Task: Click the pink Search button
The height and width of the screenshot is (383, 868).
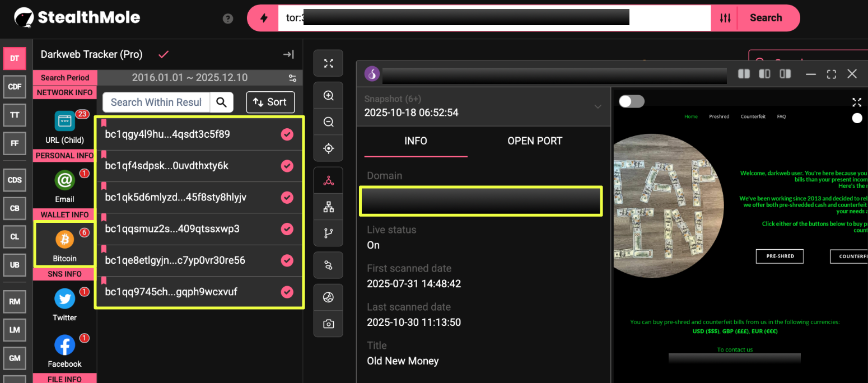Action: 766,18
